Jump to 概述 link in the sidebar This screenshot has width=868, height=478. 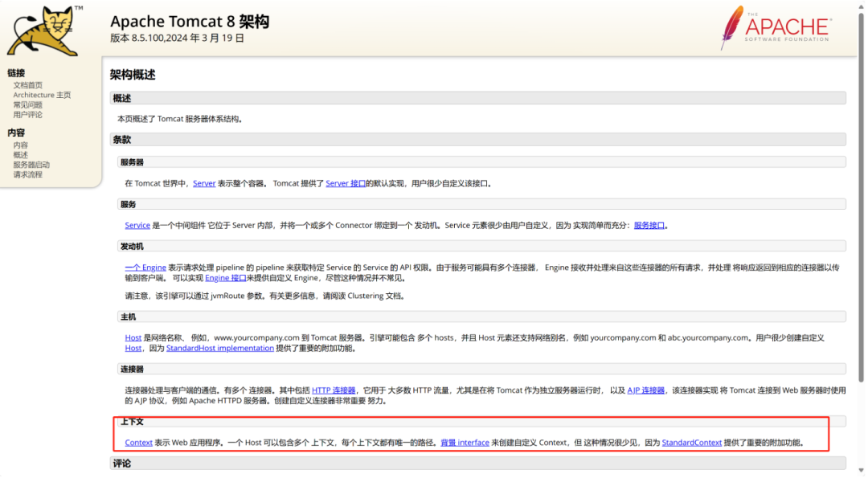point(20,155)
